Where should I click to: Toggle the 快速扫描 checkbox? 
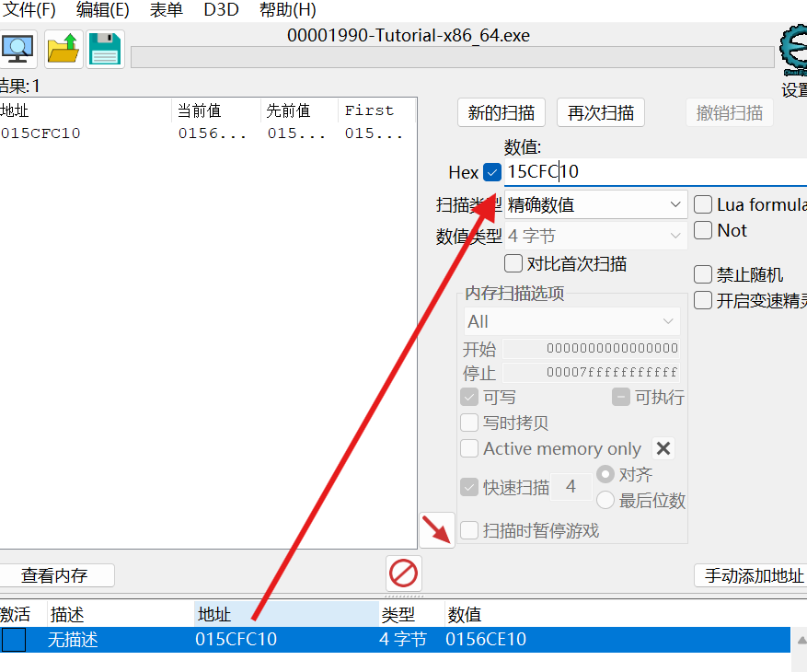(x=469, y=487)
